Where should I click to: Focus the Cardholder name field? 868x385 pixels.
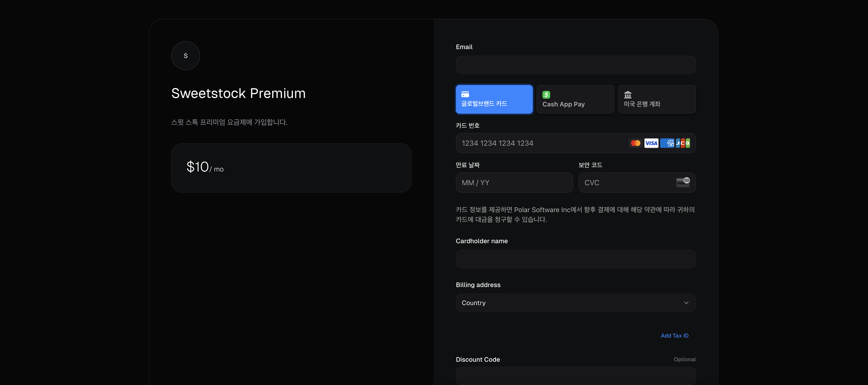pos(575,259)
